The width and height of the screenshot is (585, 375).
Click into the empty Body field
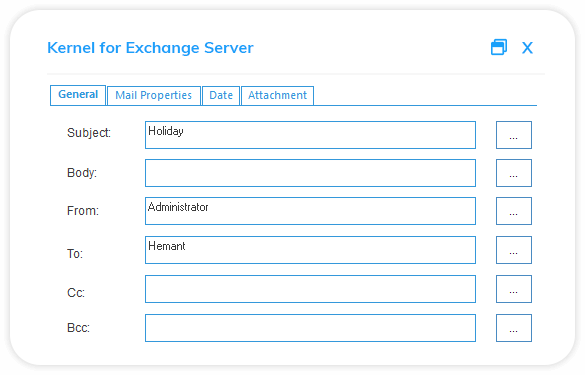point(310,173)
